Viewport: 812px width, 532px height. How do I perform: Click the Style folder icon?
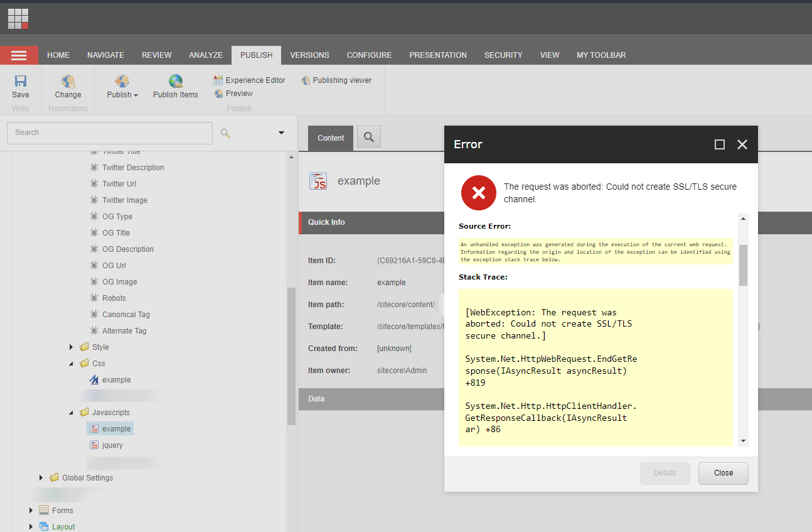84,347
